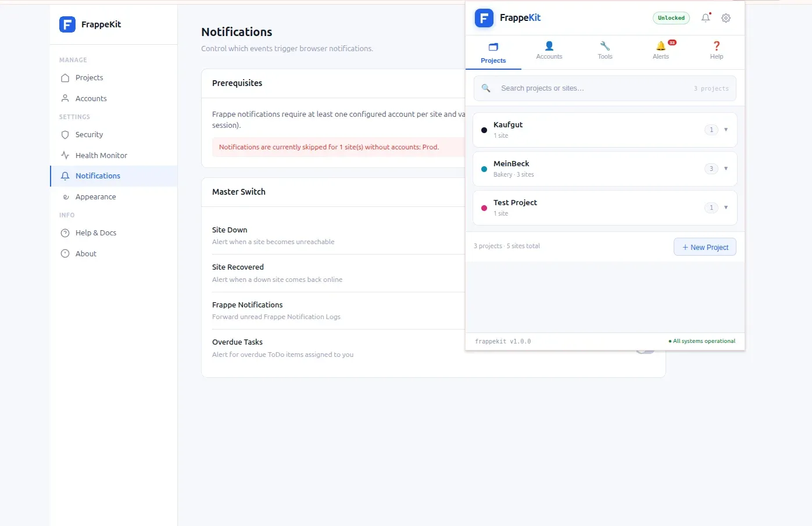Click the Unlocked status badge
The width and height of the screenshot is (812, 526).
(x=671, y=18)
